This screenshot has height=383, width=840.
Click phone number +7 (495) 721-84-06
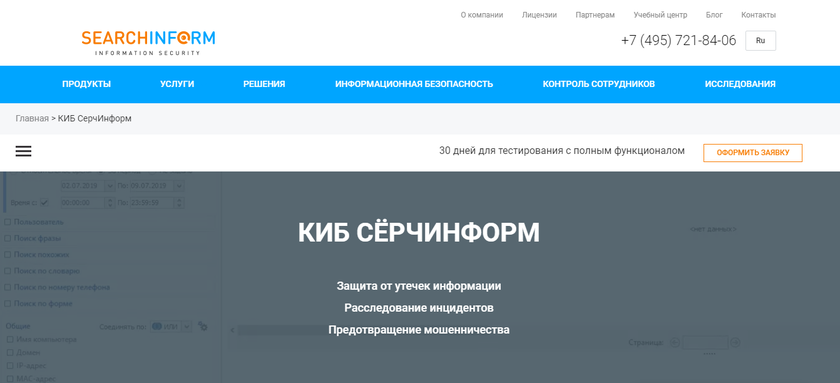[x=678, y=41]
